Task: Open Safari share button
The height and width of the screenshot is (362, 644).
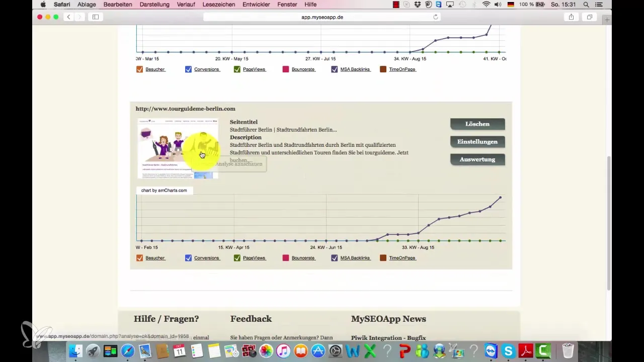Action: point(571,17)
